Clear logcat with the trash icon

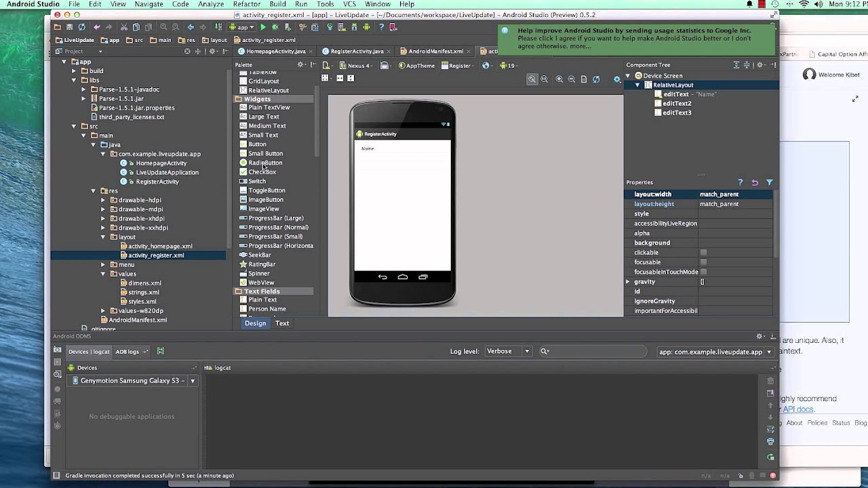pyautogui.click(x=770, y=381)
